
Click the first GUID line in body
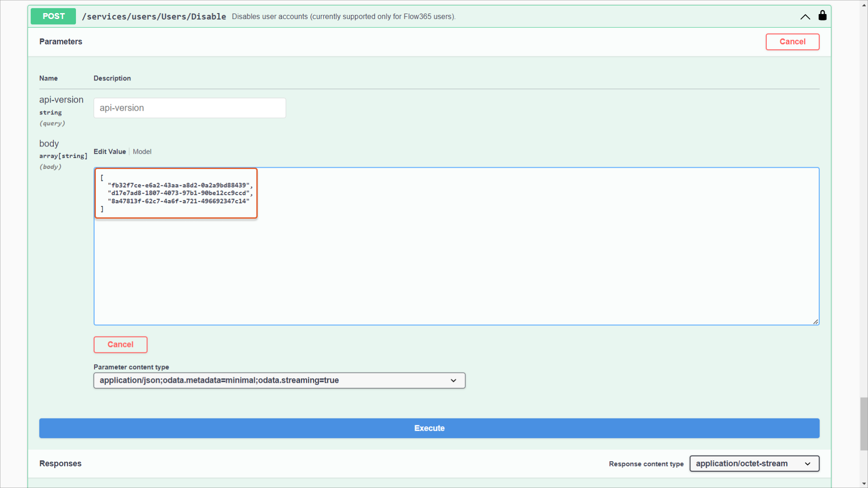point(179,185)
